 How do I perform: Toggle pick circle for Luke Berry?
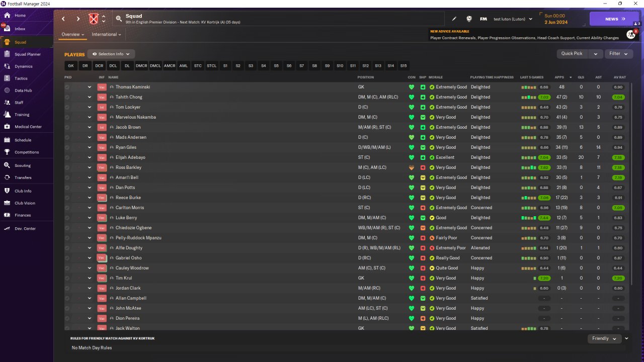click(67, 218)
